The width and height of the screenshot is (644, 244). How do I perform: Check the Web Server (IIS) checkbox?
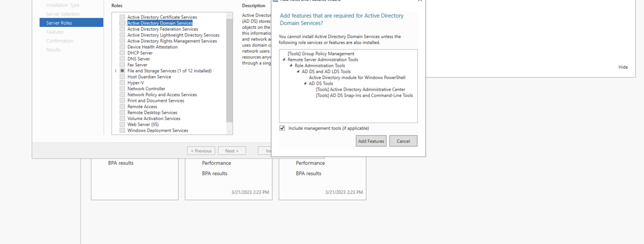pos(122,124)
